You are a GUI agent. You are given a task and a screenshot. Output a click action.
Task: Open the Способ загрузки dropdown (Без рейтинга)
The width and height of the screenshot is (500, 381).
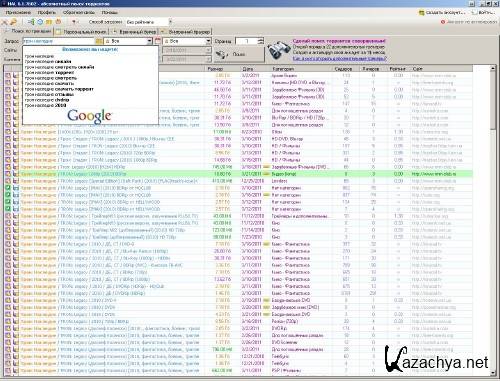point(170,22)
